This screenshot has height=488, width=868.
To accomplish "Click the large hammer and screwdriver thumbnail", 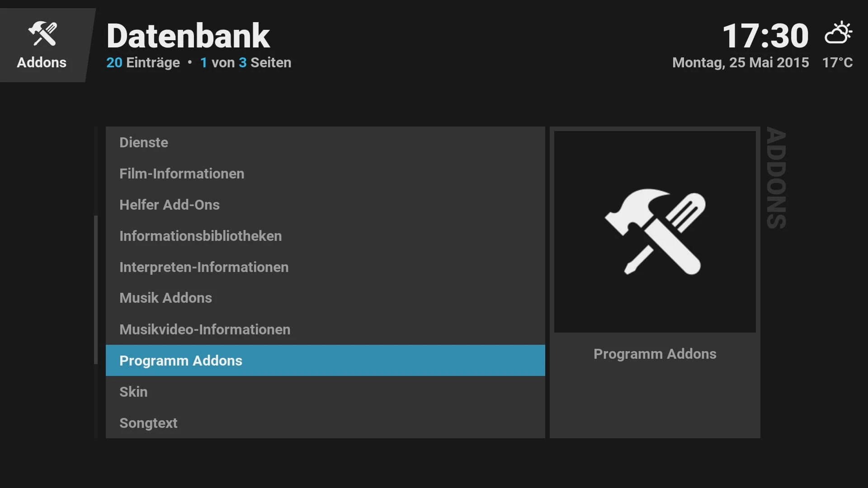I will point(655,232).
